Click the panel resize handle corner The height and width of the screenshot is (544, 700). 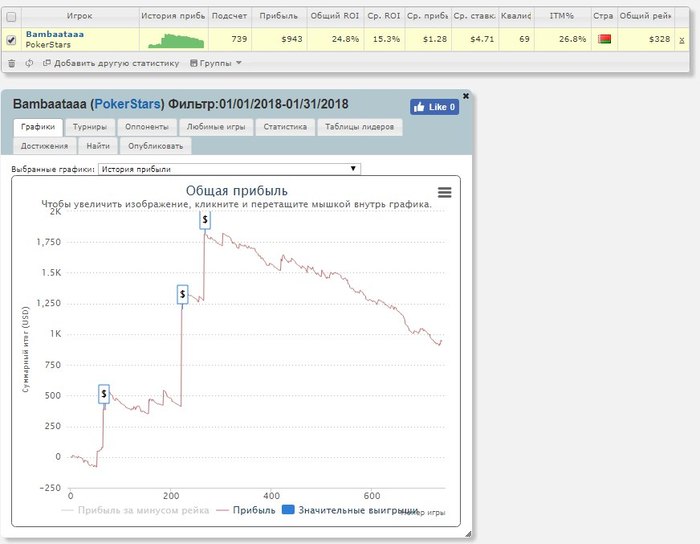tap(467, 534)
